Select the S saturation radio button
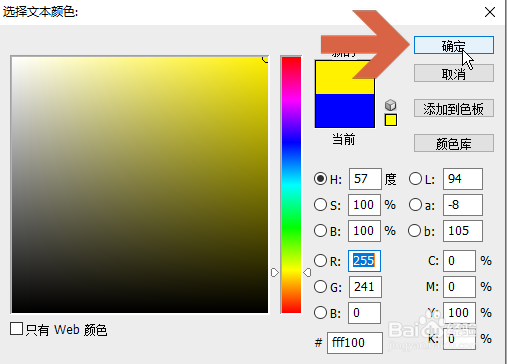 click(320, 205)
